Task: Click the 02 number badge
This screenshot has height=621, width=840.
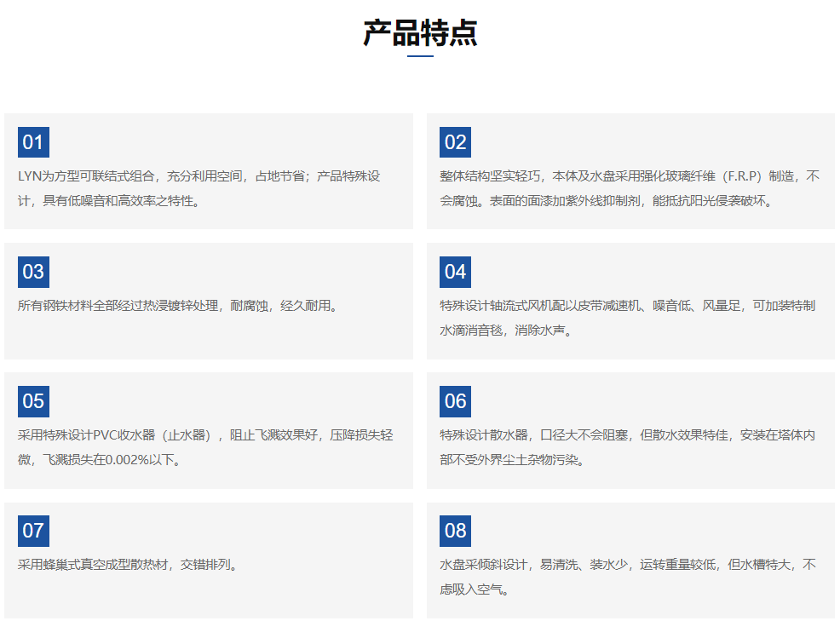Action: pos(455,142)
